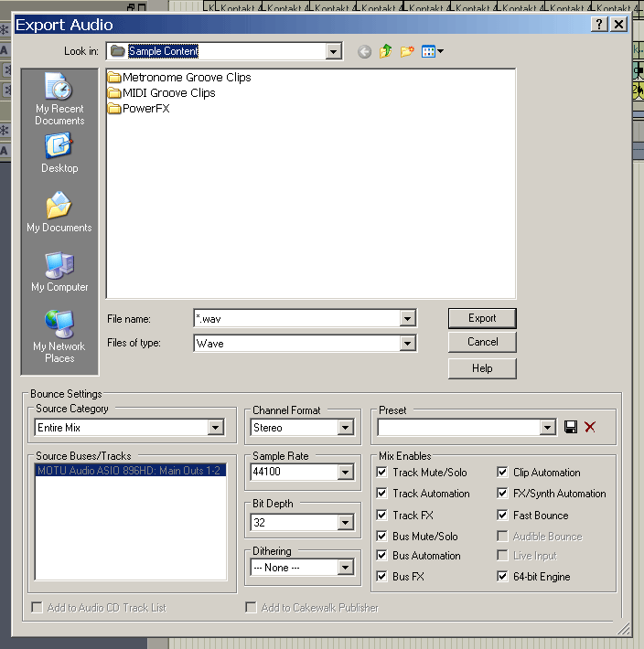Click the go back arrow icon

click(x=364, y=52)
